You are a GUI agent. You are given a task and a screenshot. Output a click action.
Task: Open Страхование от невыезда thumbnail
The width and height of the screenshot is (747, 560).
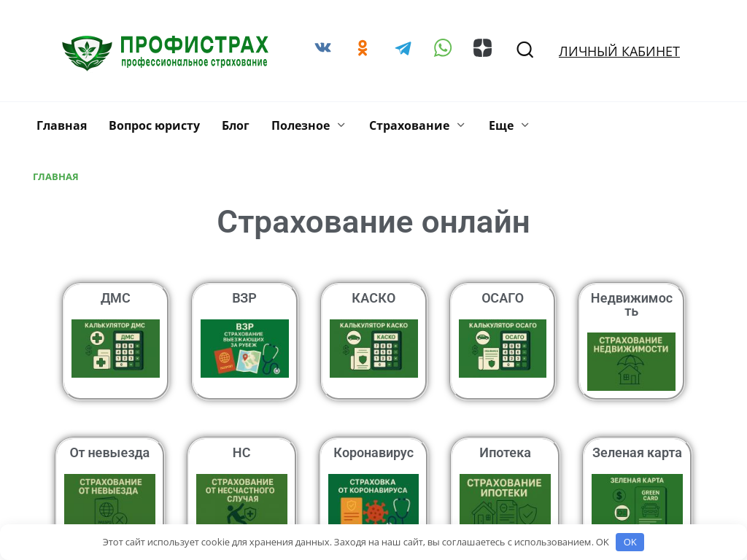click(x=109, y=499)
